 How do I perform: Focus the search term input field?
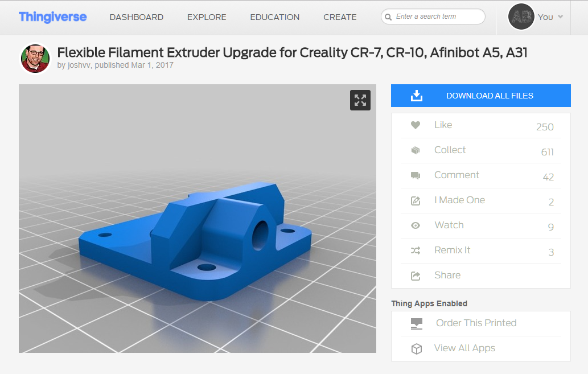[437, 17]
